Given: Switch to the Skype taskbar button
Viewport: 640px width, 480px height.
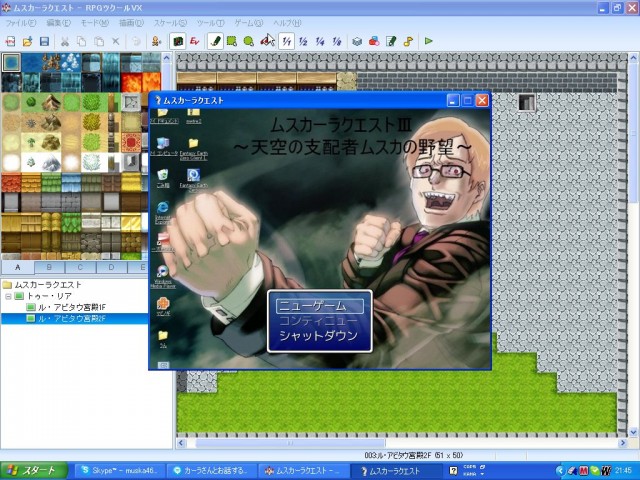Looking at the screenshot, I should click(x=122, y=471).
